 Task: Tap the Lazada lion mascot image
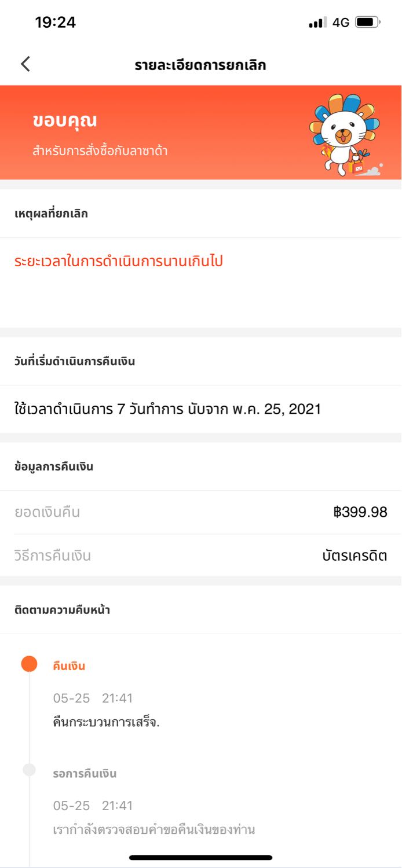click(x=345, y=134)
